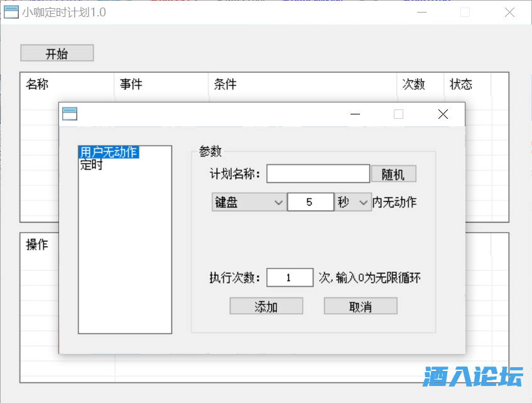The height and width of the screenshot is (403, 532).
Task: Open the 键盘 device dropdown
Action: coord(249,202)
